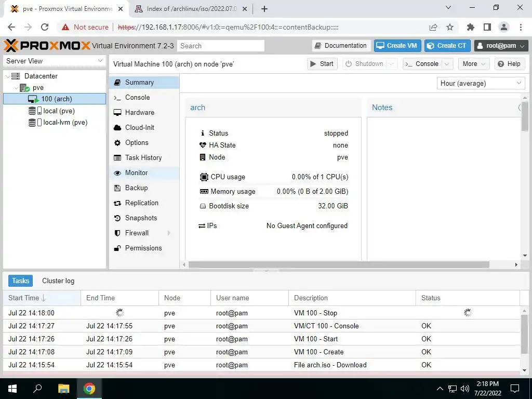The image size is (532, 399).
Task: Select the VM 100 - Stop task row
Action: pyautogui.click(x=262, y=313)
